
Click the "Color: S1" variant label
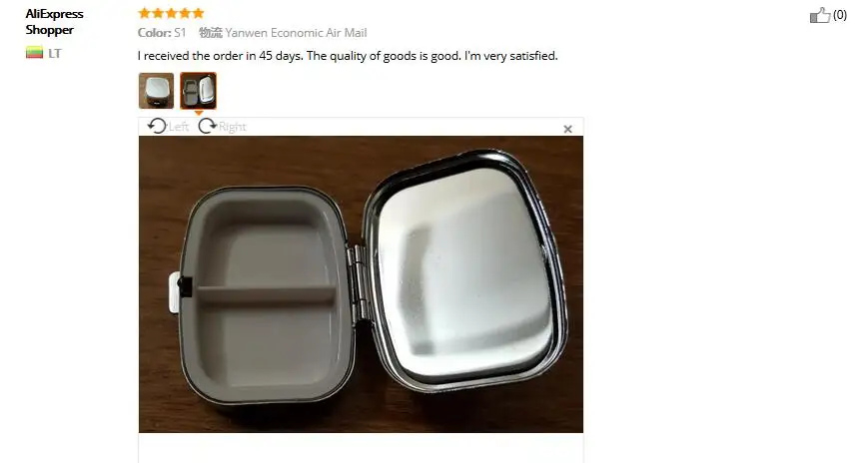tap(162, 33)
